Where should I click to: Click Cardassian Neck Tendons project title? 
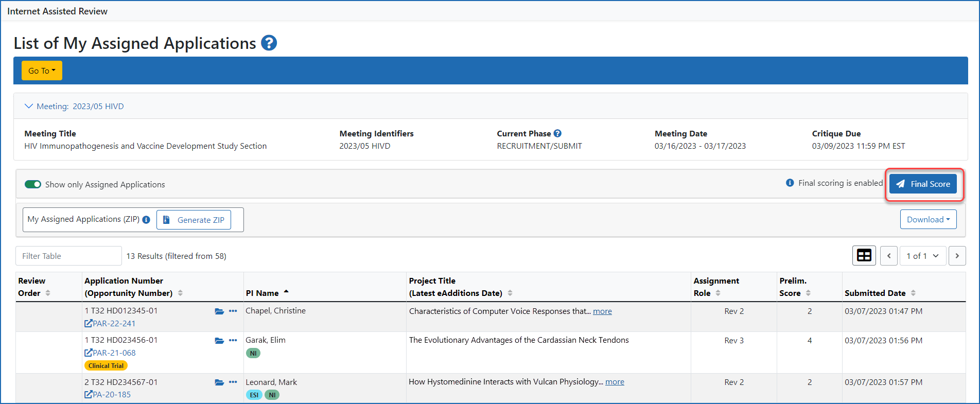pyautogui.click(x=519, y=340)
